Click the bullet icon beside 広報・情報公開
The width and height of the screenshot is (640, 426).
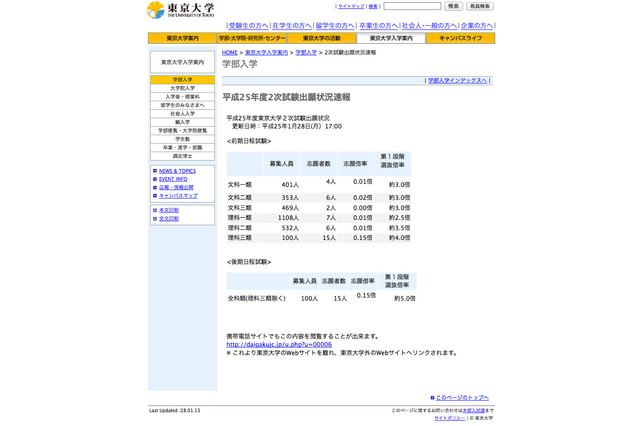pyautogui.click(x=155, y=187)
